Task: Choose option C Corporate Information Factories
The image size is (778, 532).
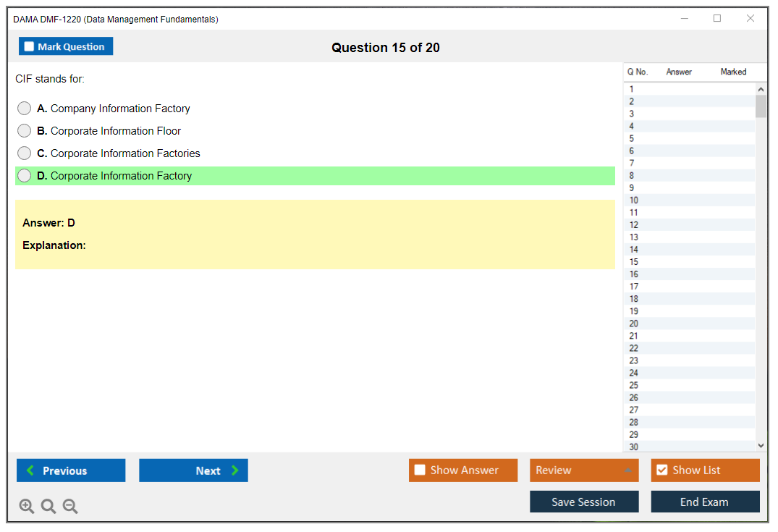Action: pyautogui.click(x=25, y=153)
